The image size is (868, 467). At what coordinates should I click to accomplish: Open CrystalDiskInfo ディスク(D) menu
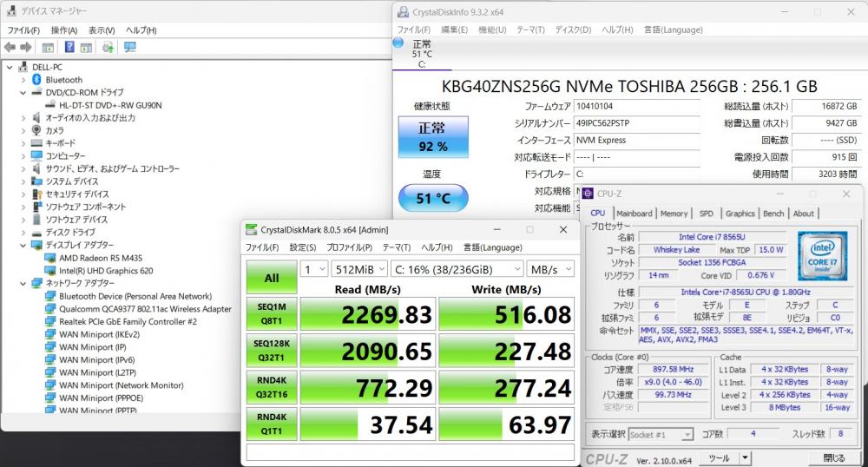click(573, 30)
